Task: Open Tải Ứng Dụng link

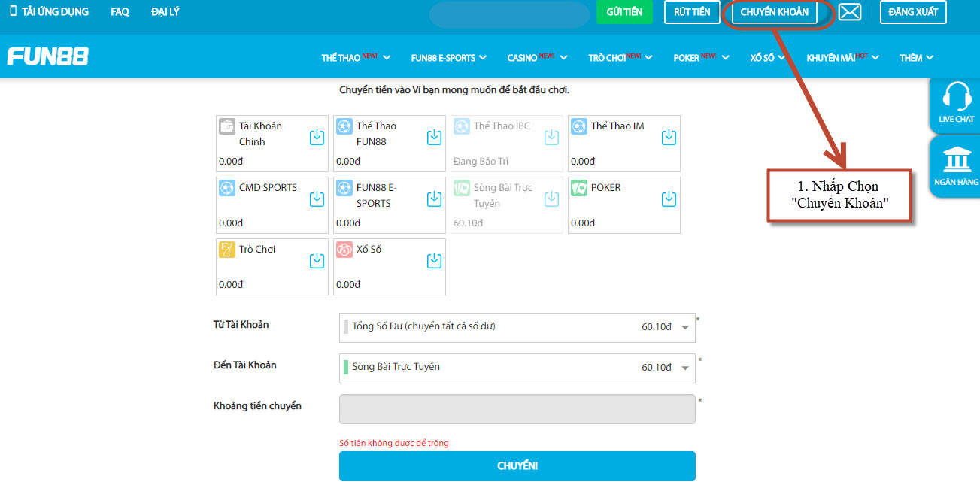Action: click(x=55, y=11)
